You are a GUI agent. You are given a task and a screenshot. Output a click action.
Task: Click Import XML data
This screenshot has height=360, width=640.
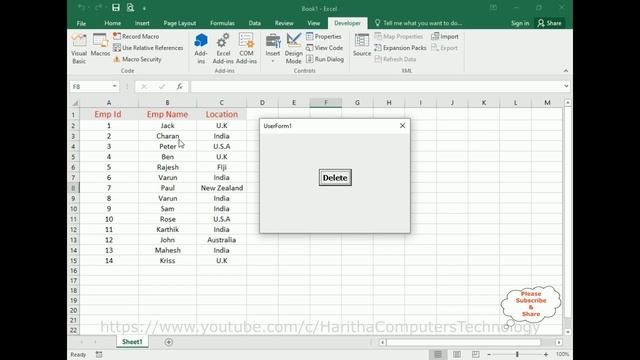[445, 36]
